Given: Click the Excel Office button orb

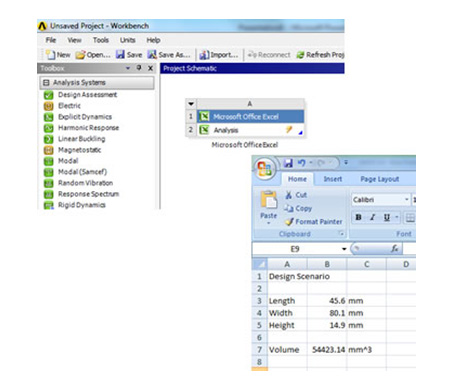Looking at the screenshot, I should tap(265, 168).
